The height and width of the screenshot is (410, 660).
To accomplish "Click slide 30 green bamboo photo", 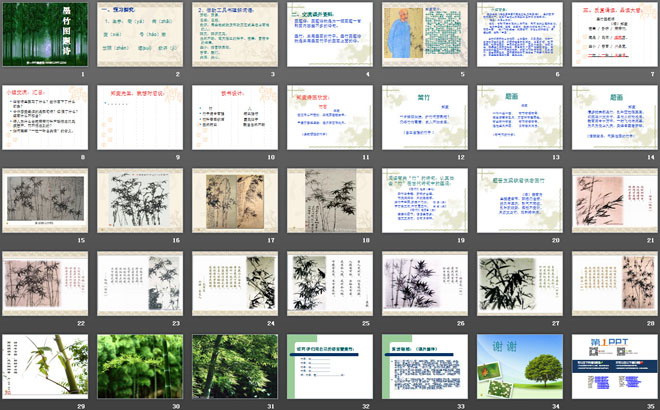I will click(x=140, y=367).
